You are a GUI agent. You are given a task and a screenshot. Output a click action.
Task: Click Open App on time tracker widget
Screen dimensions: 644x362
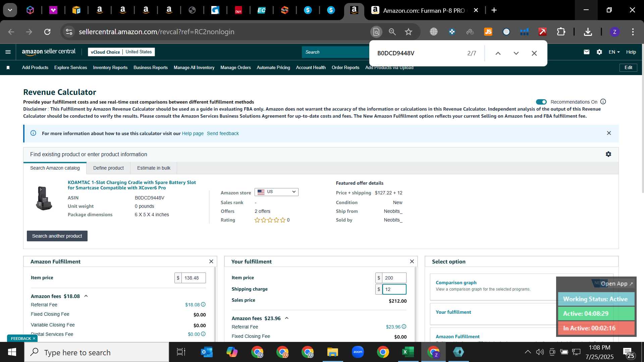tap(616, 284)
